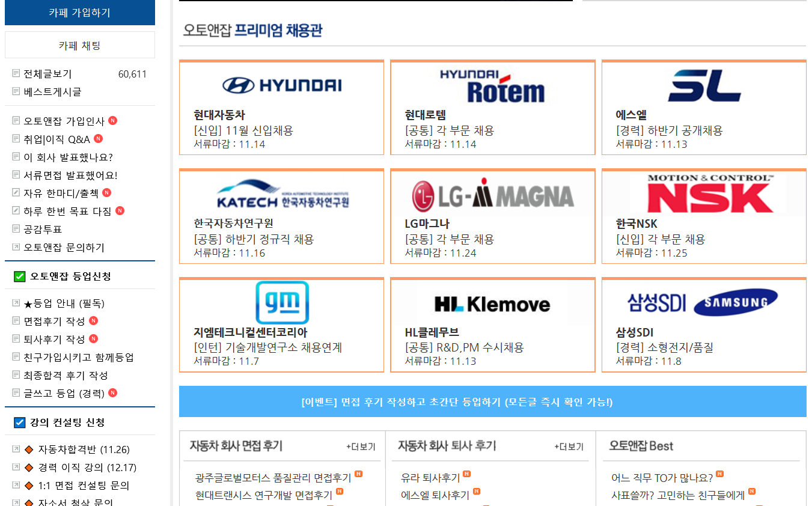The width and height of the screenshot is (812, 506).
Task: Open LG마그나 company name link
Action: tap(427, 224)
